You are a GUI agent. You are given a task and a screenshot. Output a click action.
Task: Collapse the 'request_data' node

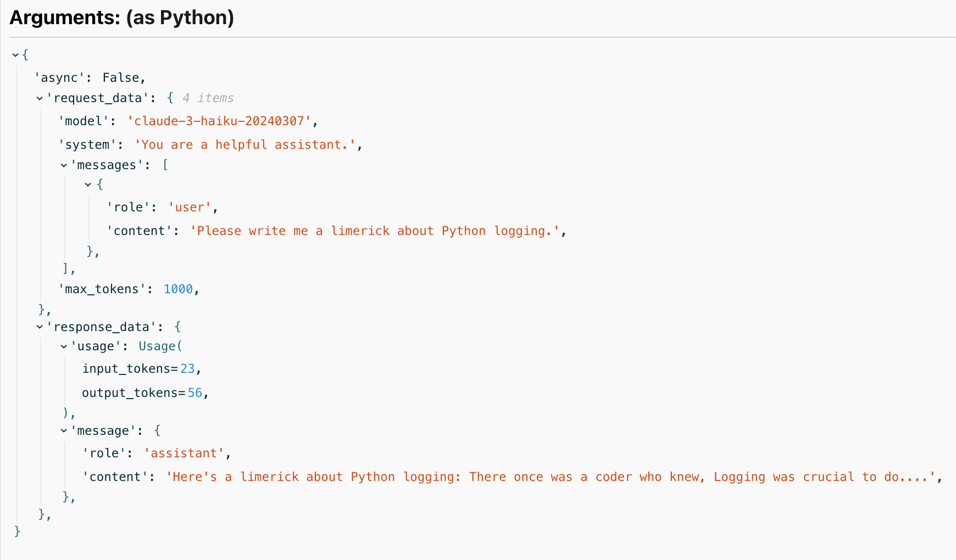click(x=40, y=98)
